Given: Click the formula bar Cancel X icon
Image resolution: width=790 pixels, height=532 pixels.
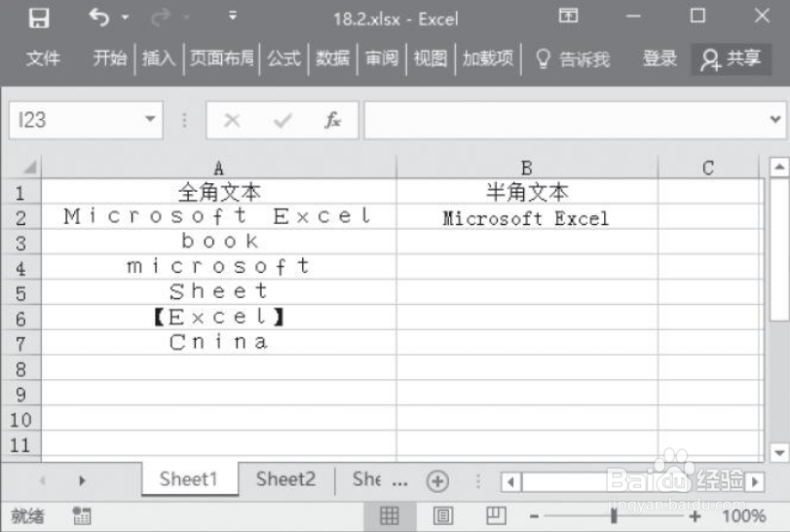Looking at the screenshot, I should (x=232, y=120).
